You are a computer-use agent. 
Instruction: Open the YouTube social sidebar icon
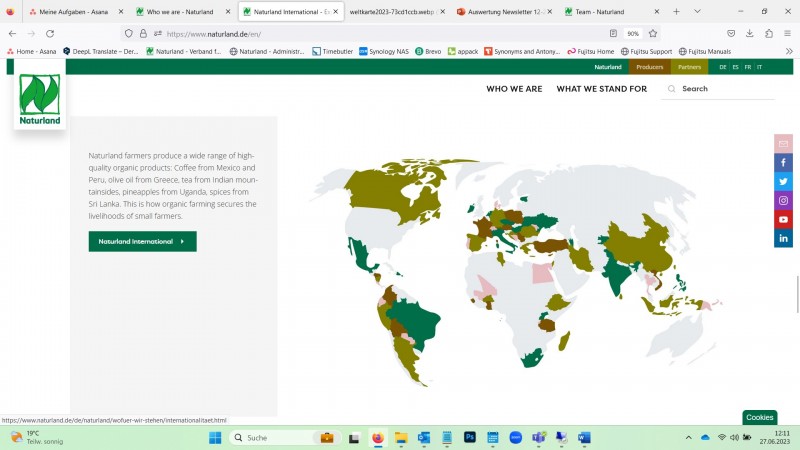[x=783, y=219]
